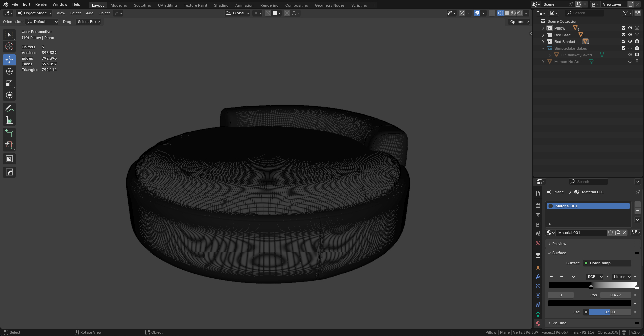Image resolution: width=644 pixels, height=336 pixels.
Task: Select the Rotate tool
Action: [9, 71]
